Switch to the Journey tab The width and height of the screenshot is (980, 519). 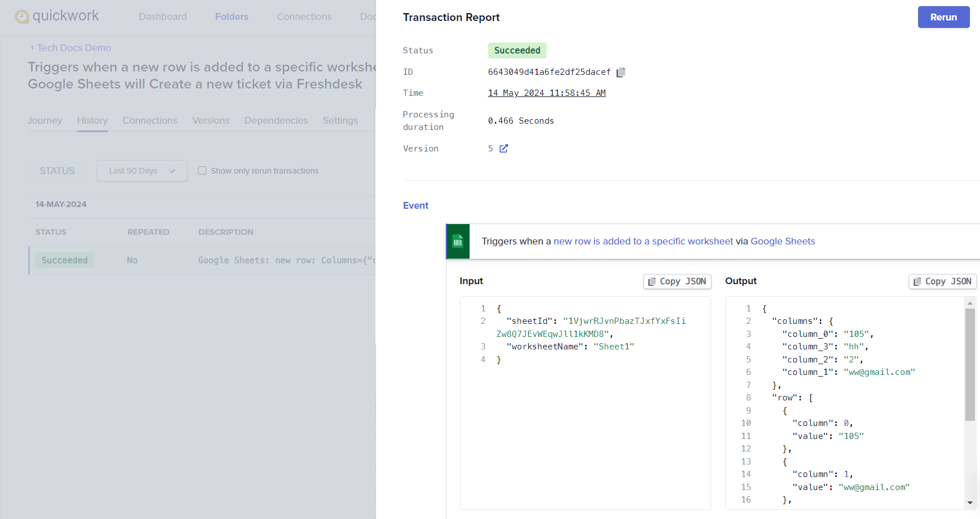(45, 120)
